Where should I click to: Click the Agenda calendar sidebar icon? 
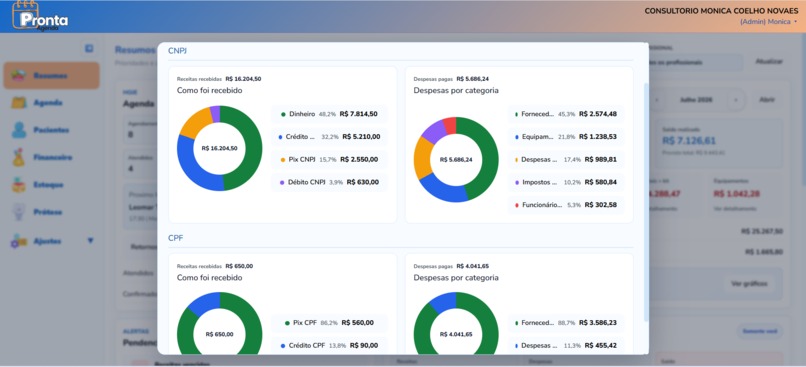[x=19, y=103]
